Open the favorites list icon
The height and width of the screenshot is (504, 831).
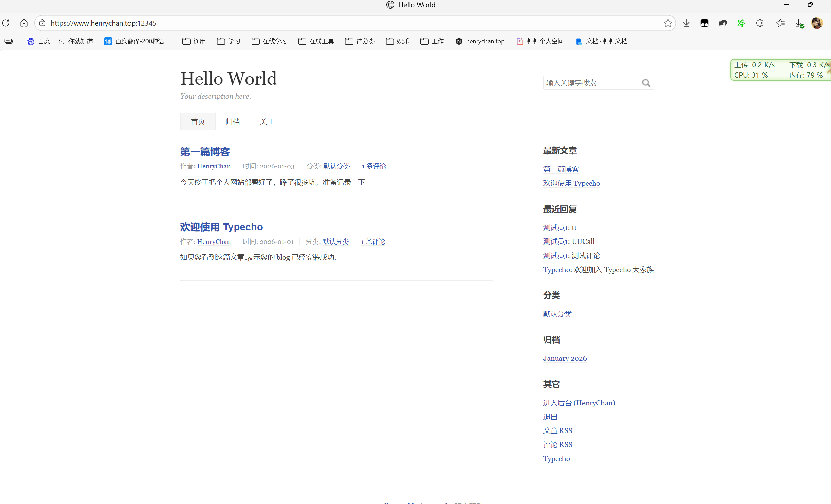pos(780,23)
